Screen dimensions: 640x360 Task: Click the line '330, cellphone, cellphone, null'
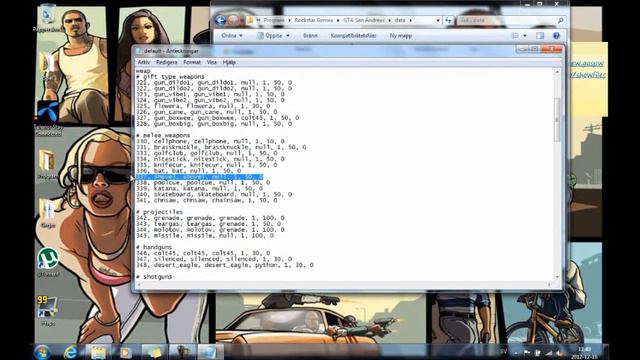click(x=210, y=141)
